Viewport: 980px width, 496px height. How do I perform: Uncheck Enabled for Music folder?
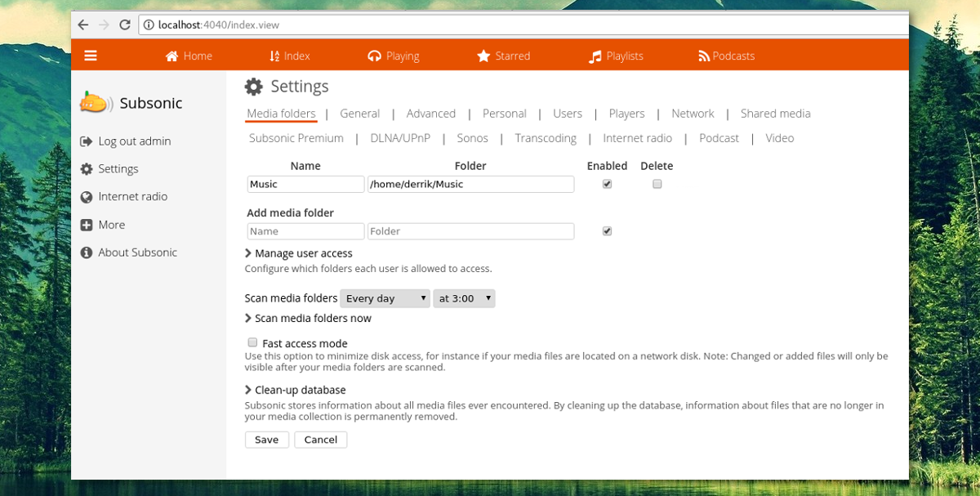coord(607,184)
